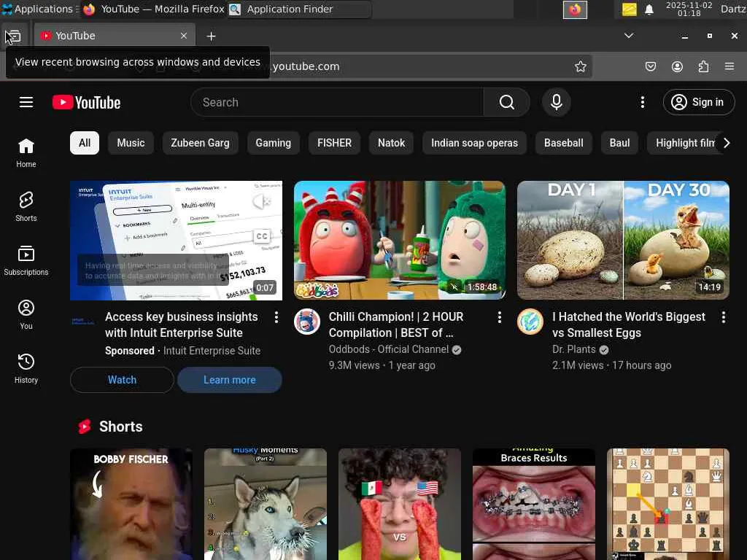This screenshot has width=747, height=560.
Task: Select the FISHER category chip
Action: 334,143
